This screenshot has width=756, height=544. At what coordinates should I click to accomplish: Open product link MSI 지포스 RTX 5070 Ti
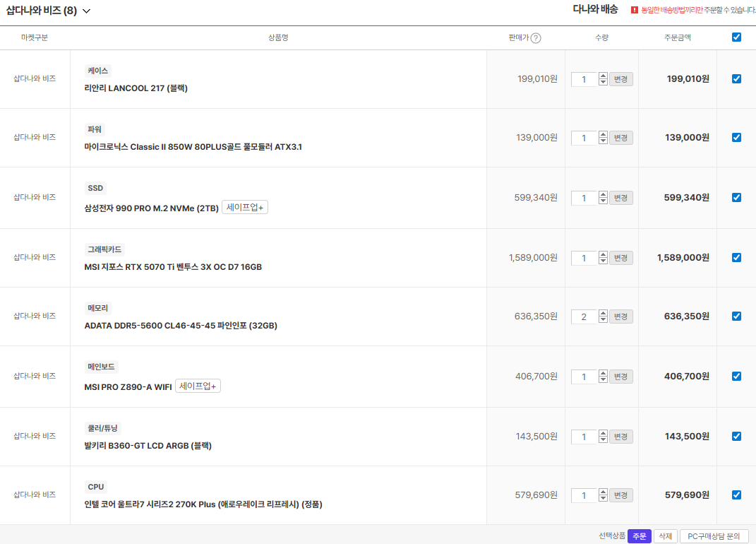[173, 267]
